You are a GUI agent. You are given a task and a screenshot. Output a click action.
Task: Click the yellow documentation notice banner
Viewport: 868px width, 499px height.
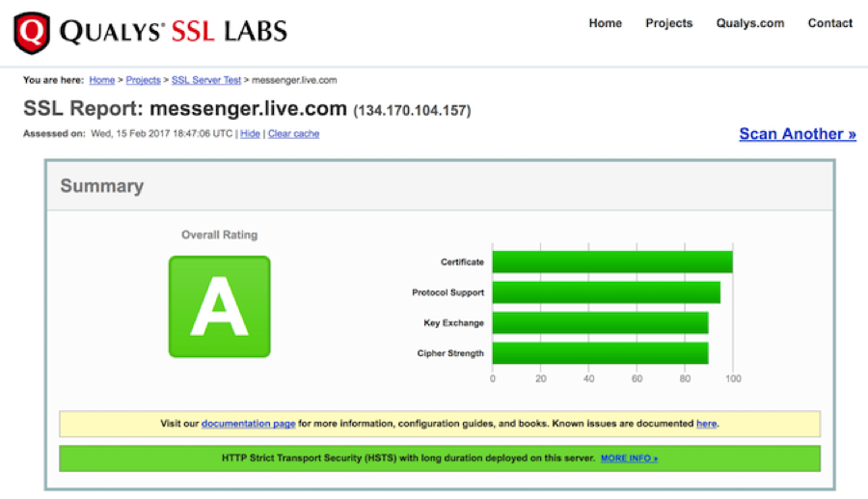point(440,424)
